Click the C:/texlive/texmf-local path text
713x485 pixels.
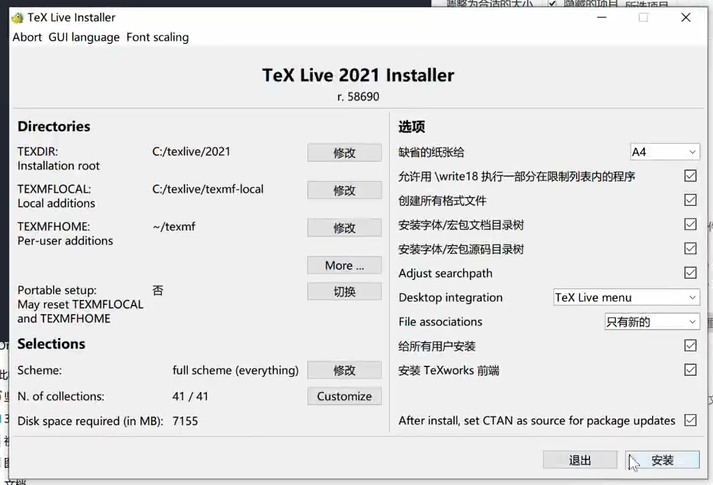click(x=208, y=189)
